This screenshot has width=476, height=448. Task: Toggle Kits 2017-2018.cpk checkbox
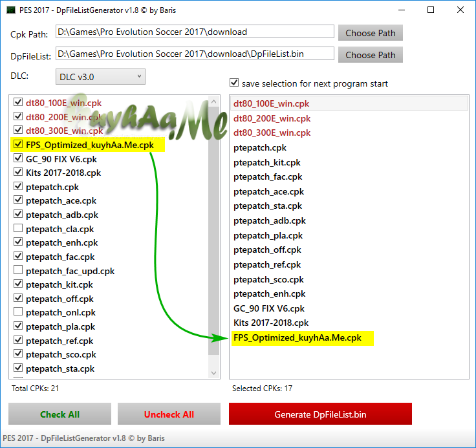(x=18, y=172)
